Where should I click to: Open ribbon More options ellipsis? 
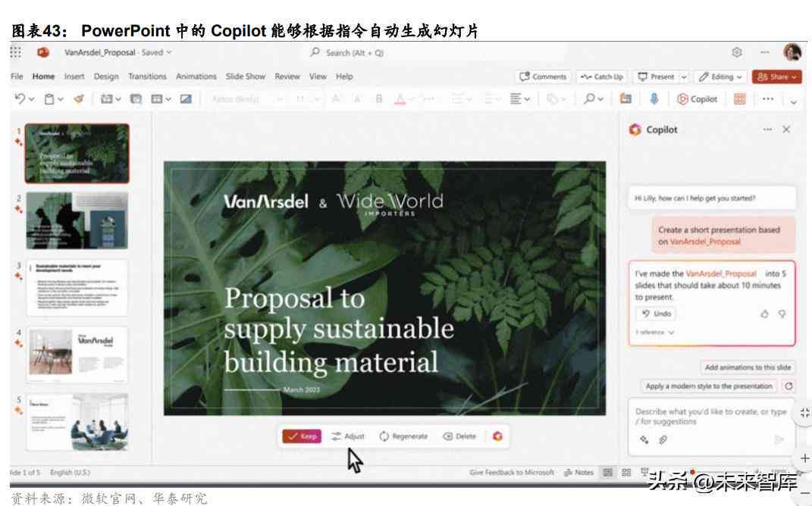tap(768, 98)
